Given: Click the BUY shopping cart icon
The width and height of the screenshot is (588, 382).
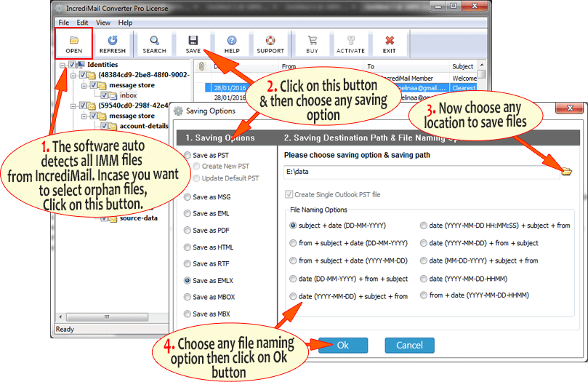Looking at the screenshot, I should 312,40.
